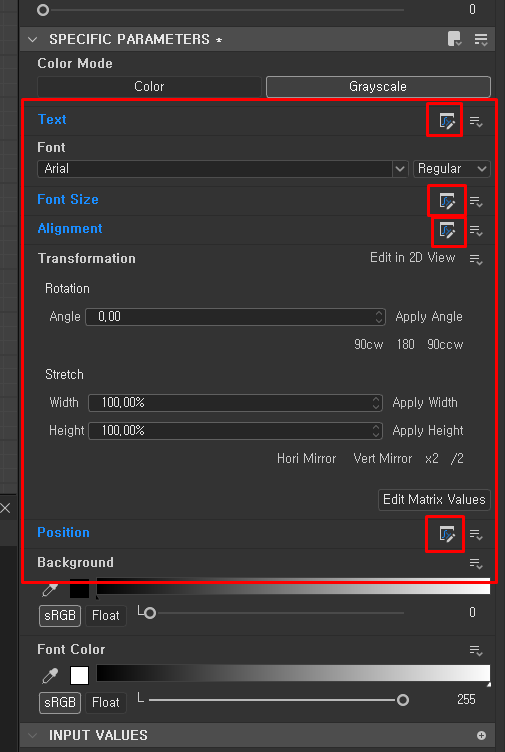Add a new input value
This screenshot has height=752, width=505.
(482, 735)
